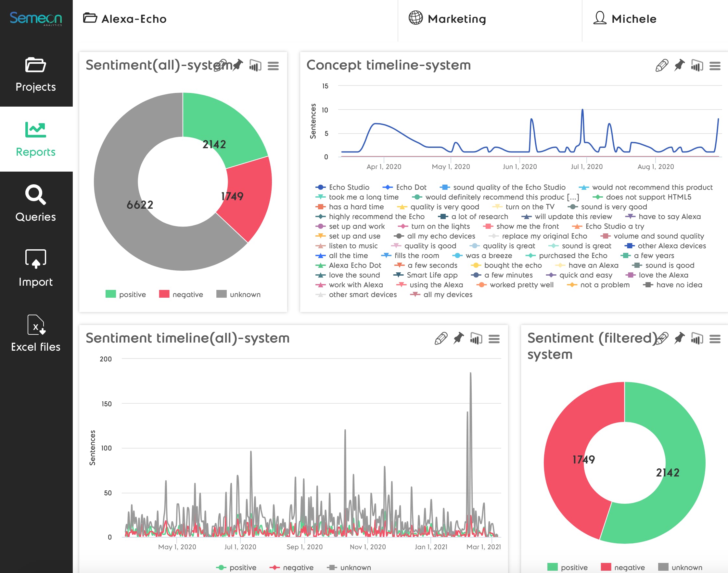Image resolution: width=728 pixels, height=573 pixels.
Task: Click the Alexa-Echo project name
Action: click(134, 19)
